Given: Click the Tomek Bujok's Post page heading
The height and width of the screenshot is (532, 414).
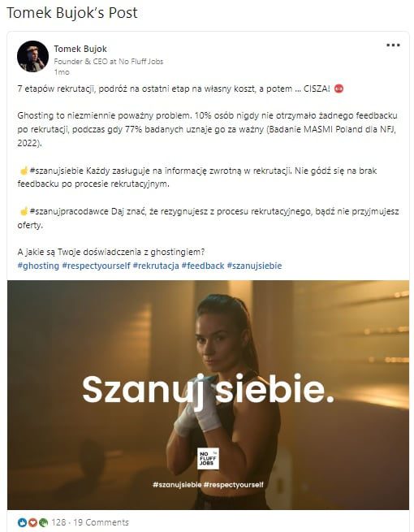Looking at the screenshot, I should (72, 13).
